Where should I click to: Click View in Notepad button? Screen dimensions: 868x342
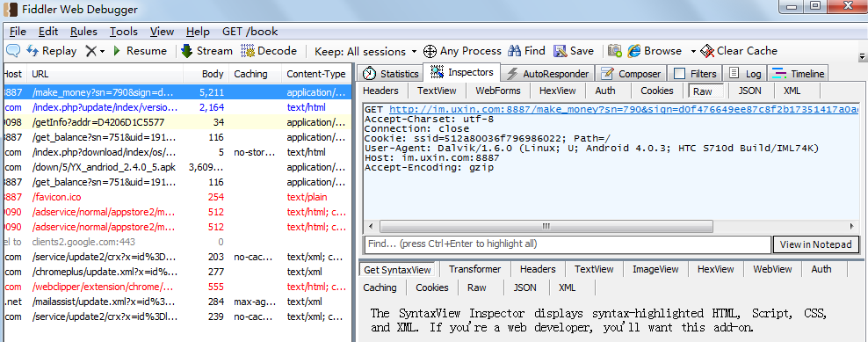tap(816, 244)
